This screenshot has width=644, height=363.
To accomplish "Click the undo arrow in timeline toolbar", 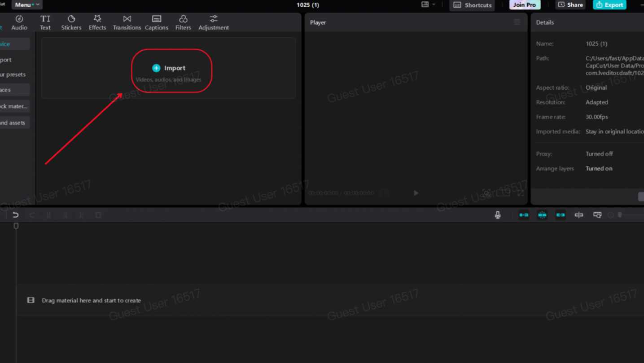I will (16, 215).
